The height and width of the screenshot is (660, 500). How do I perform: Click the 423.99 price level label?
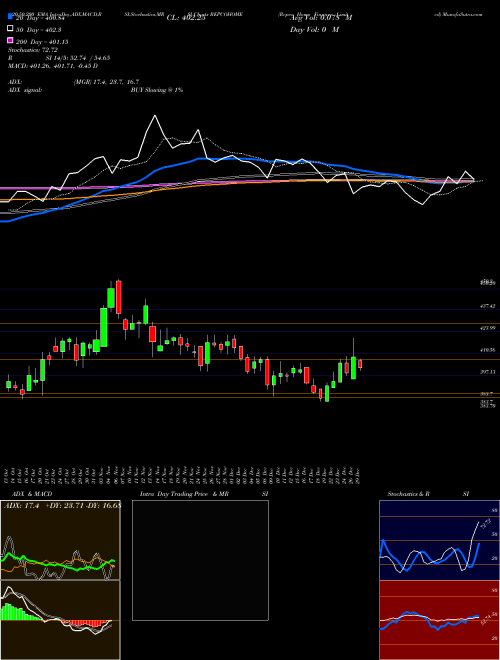pos(487,328)
